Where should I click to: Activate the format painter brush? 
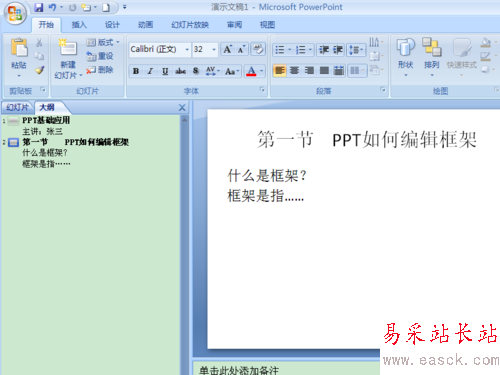pos(39,70)
